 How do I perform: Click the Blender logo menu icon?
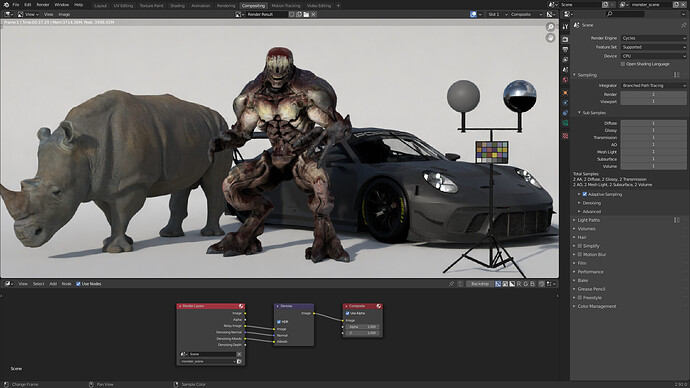point(6,5)
